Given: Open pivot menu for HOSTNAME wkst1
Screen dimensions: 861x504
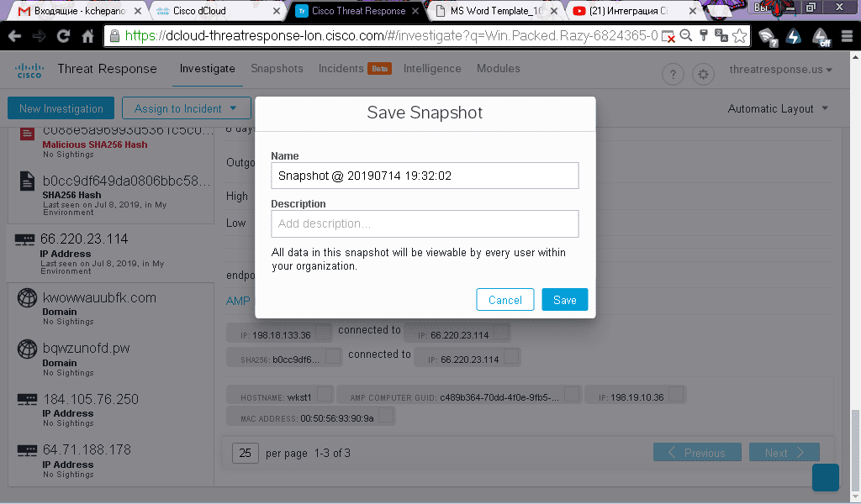Looking at the screenshot, I should coord(325,394).
